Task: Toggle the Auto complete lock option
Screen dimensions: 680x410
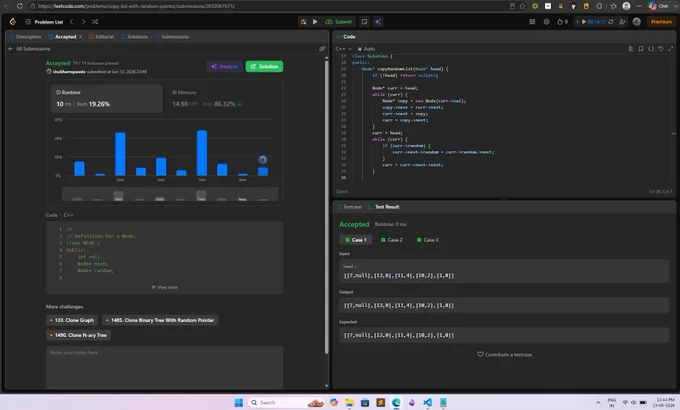Action: tap(366, 49)
